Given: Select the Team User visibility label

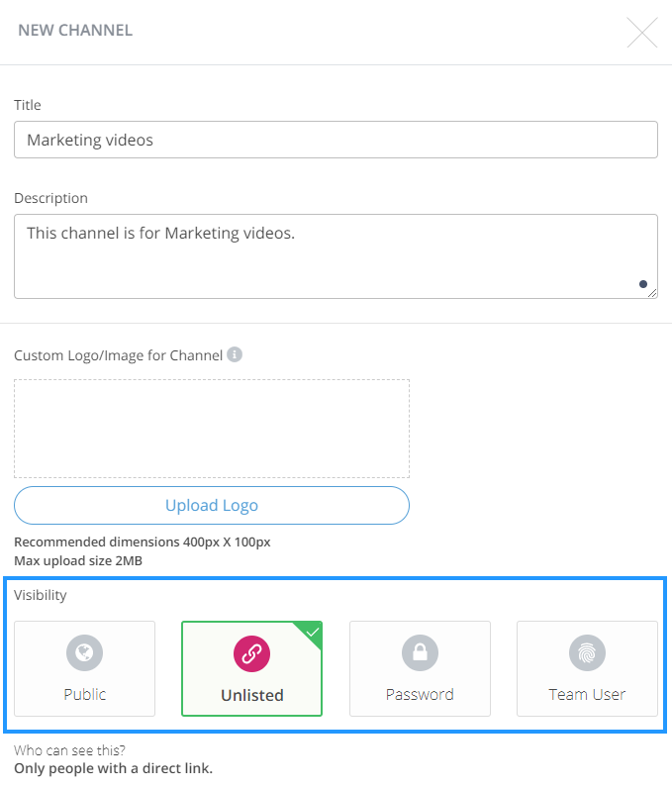Looking at the screenshot, I should point(587,694).
